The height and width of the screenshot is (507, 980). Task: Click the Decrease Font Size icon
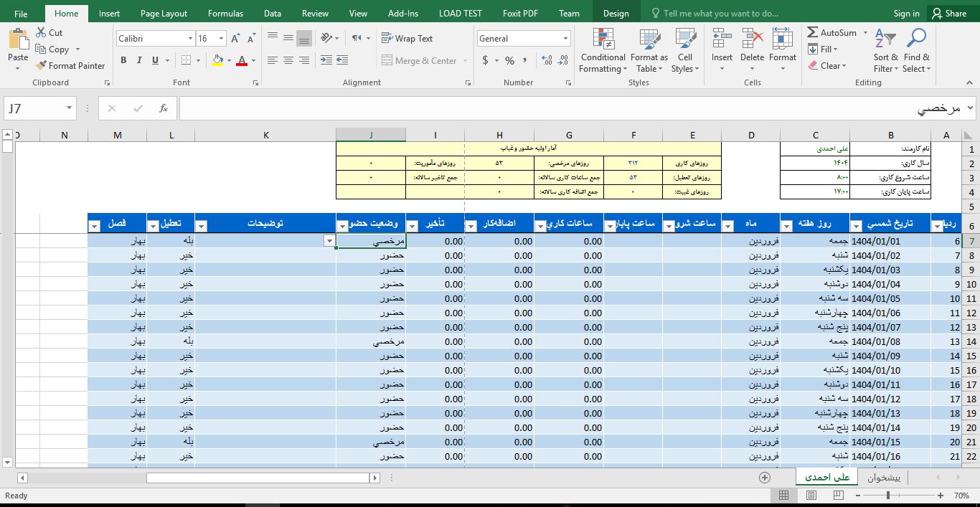tap(250, 39)
